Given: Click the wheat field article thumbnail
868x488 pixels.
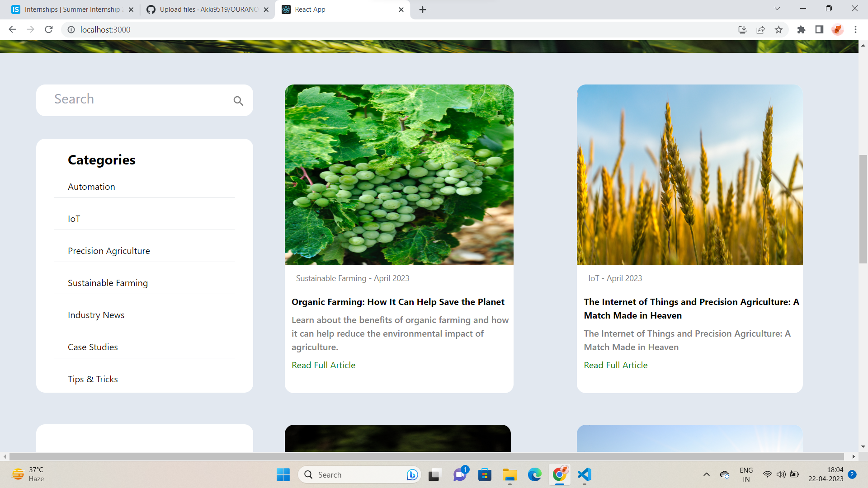Looking at the screenshot, I should point(690,175).
